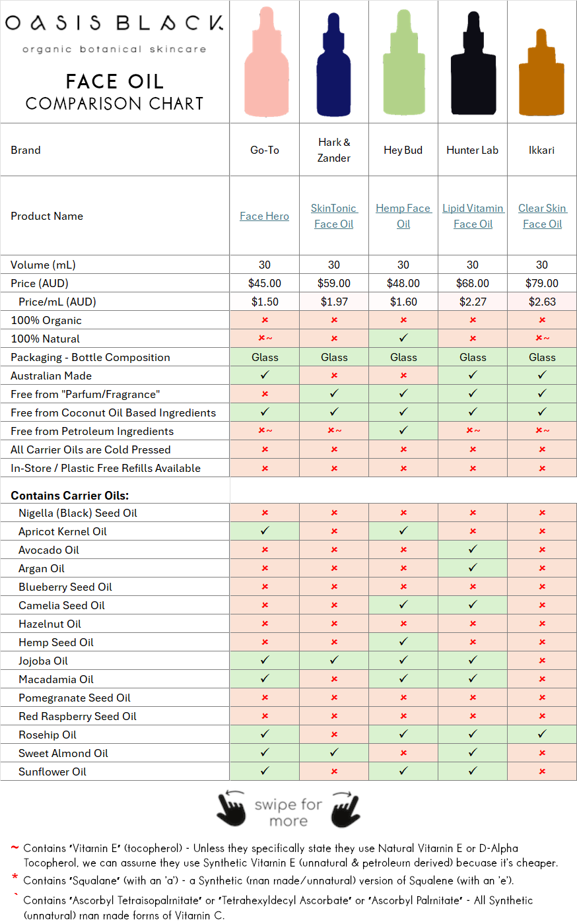This screenshot has height=924, width=577.
Task: Open the Hemp Face Oil link
Action: click(403, 216)
